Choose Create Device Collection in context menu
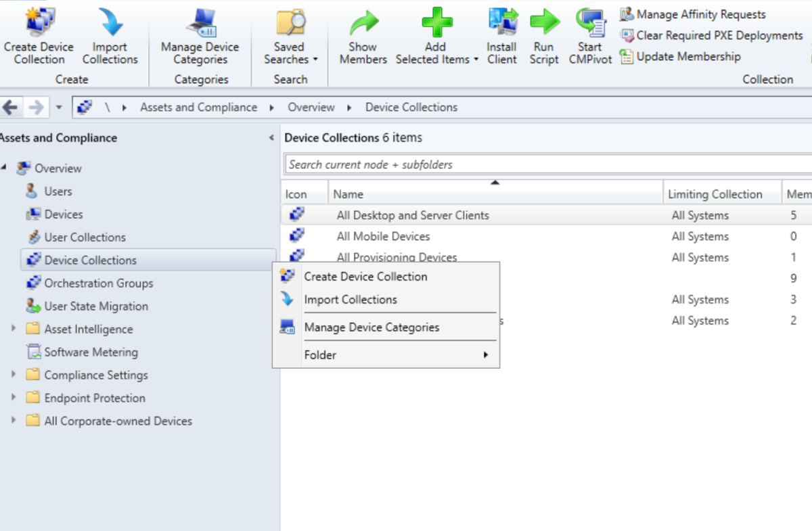The image size is (812, 531). pos(386,277)
